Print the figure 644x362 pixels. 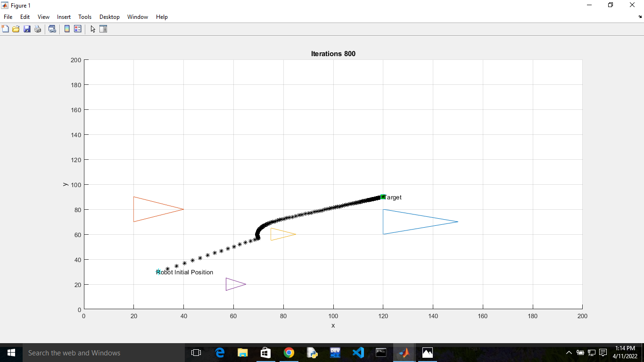[x=37, y=29]
